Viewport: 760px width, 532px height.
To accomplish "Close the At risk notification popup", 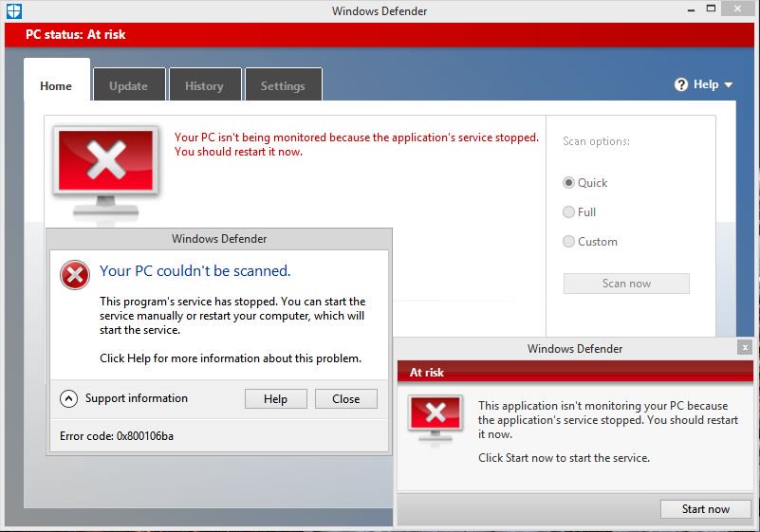I will tap(745, 347).
